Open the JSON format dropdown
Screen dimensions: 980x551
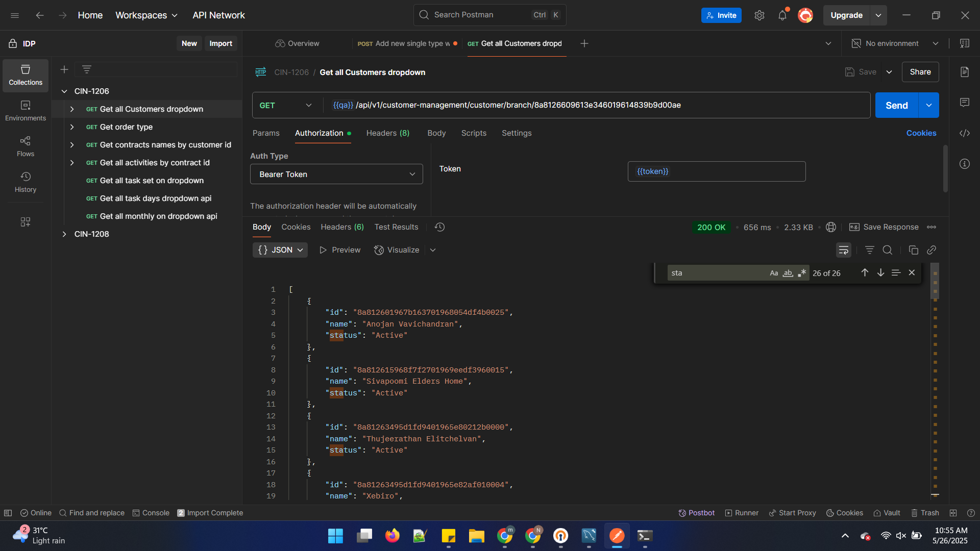click(x=280, y=250)
